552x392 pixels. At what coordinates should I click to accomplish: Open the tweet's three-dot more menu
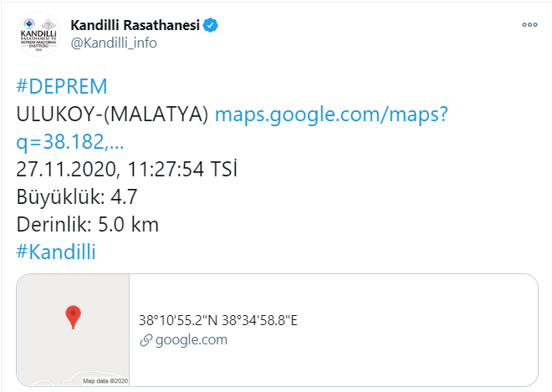click(529, 25)
